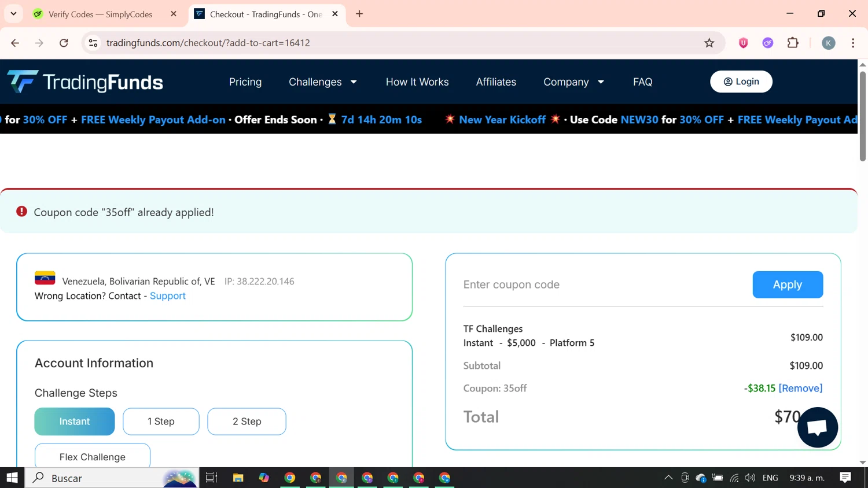Open Copilot from the taskbar
The height and width of the screenshot is (488, 868).
tap(264, 478)
